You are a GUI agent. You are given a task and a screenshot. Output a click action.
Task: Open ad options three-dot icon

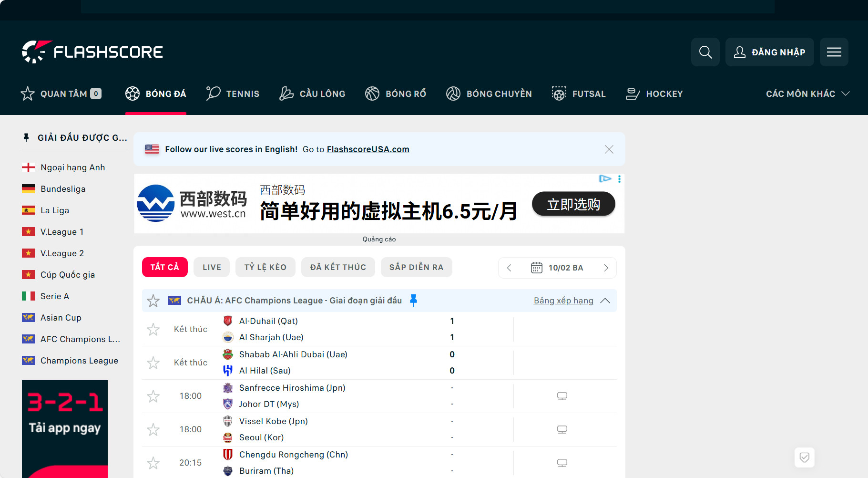pyautogui.click(x=619, y=179)
